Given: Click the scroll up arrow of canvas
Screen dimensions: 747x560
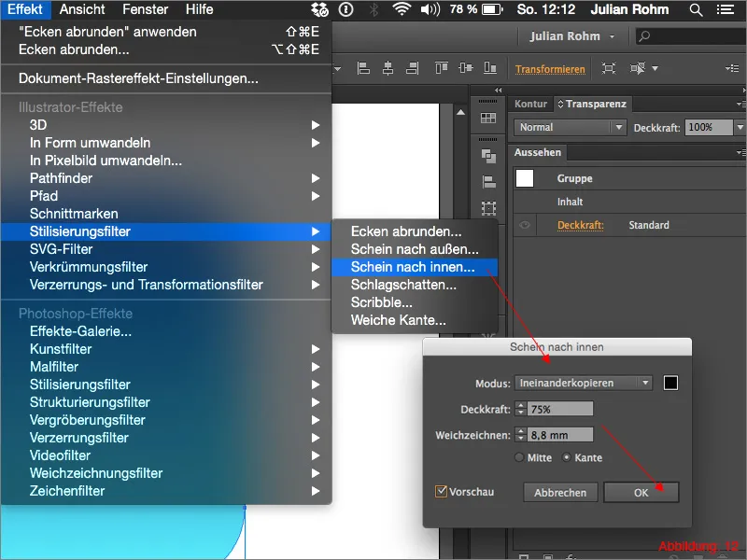Looking at the screenshot, I should (460, 113).
